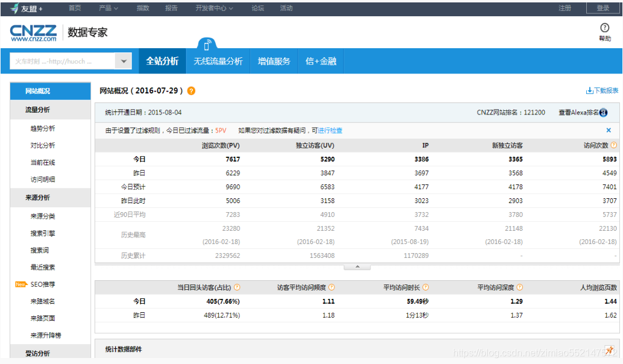Click the orange help icon beside site overview title

[x=191, y=91]
